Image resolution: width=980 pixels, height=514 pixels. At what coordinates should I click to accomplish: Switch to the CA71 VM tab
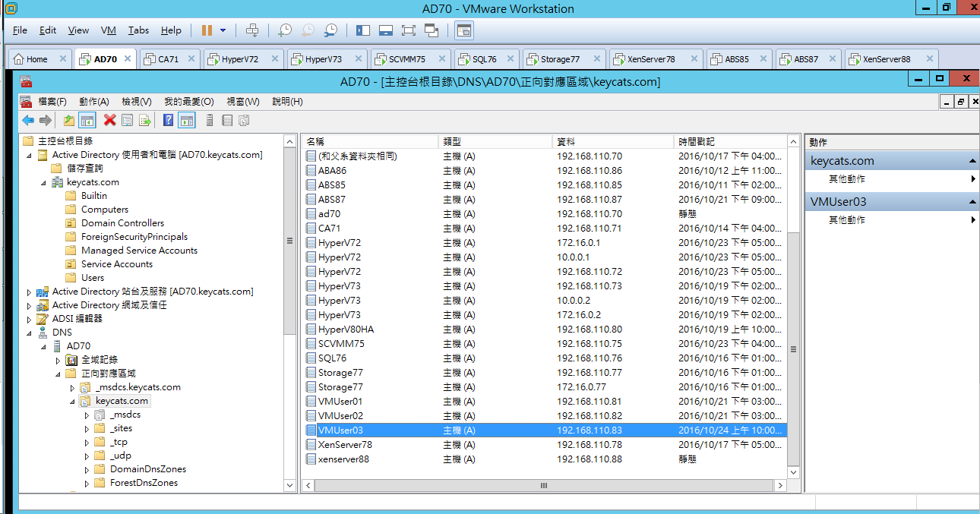[x=169, y=58]
